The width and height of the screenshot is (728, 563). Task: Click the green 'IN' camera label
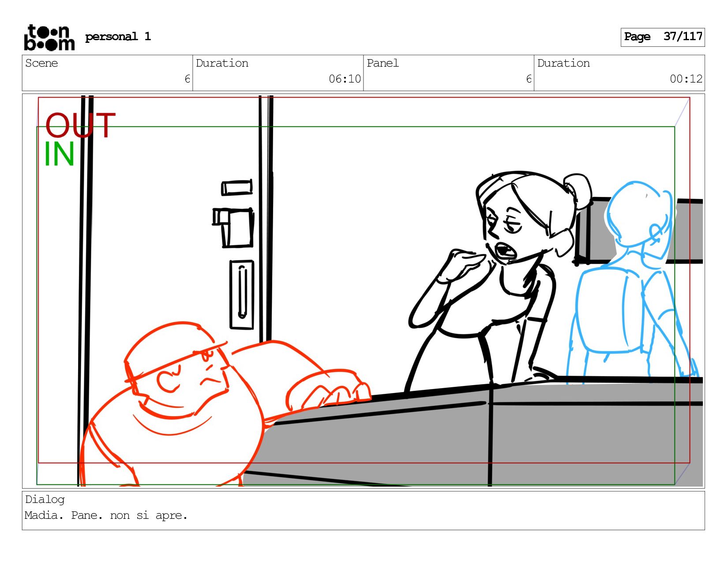59,154
